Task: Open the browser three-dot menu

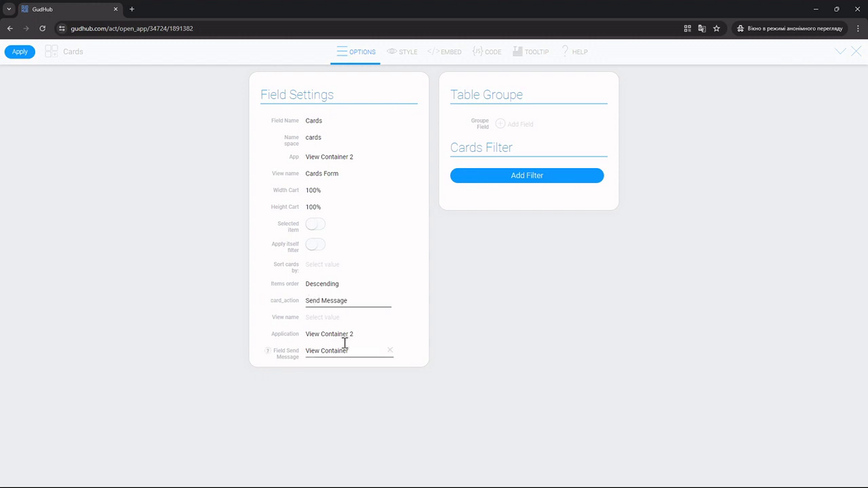Action: tap(858, 28)
